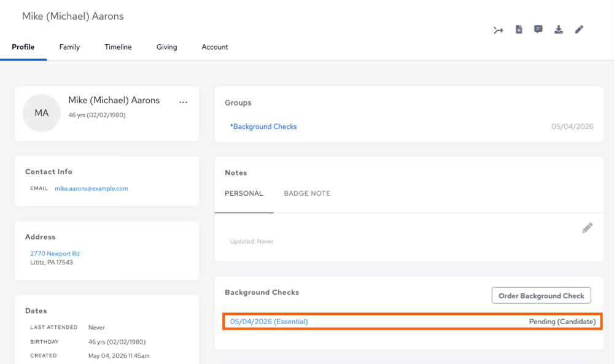Switch to the Badge Note tab
The height and width of the screenshot is (364, 614).
tap(307, 193)
